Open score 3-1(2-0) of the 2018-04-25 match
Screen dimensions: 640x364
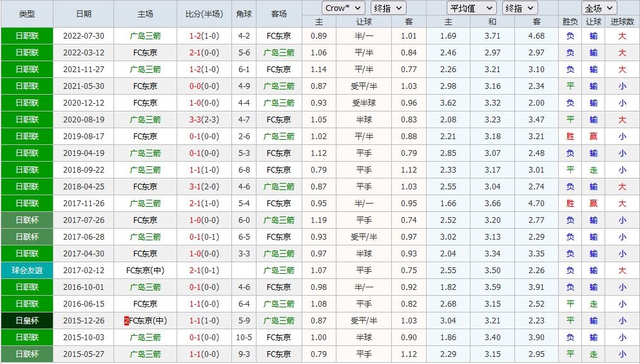click(x=204, y=186)
